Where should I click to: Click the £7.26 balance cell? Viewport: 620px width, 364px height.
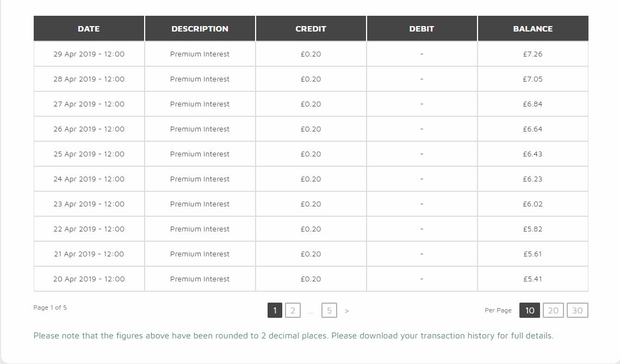point(532,54)
